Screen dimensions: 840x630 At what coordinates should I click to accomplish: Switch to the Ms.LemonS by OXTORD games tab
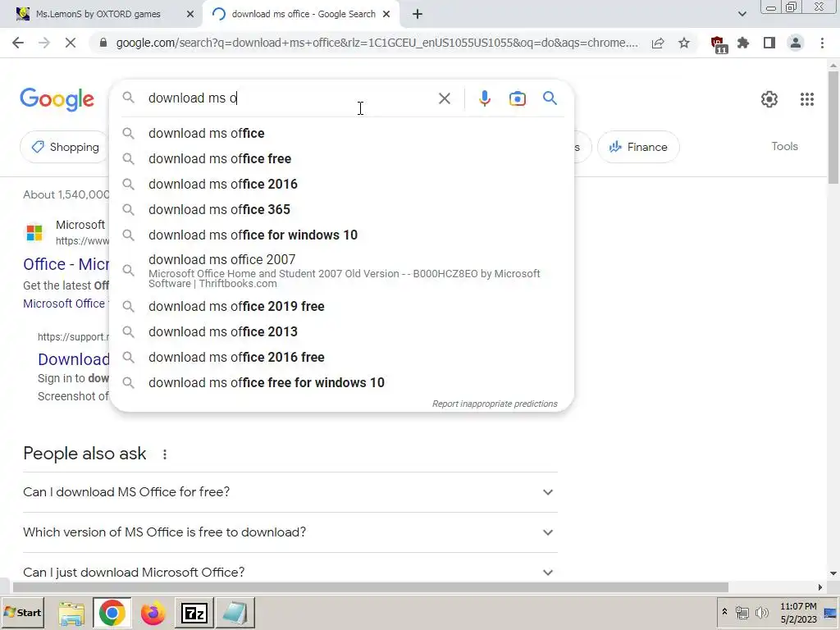tap(98, 15)
